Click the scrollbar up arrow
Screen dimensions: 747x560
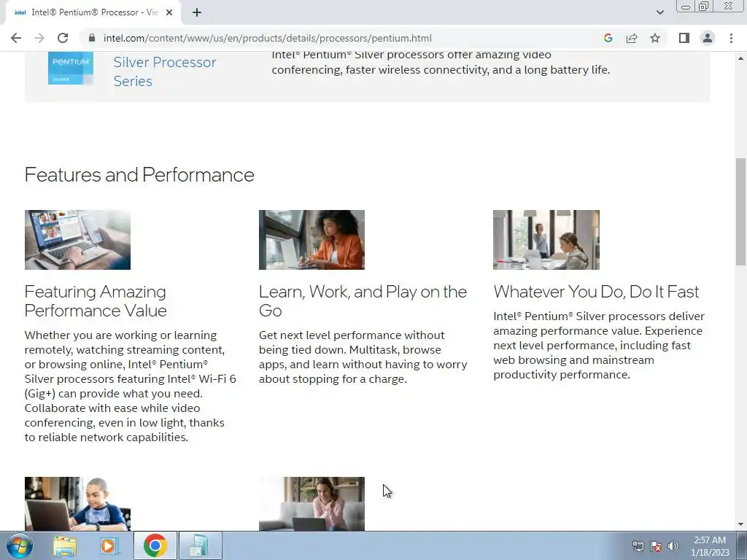pos(740,58)
